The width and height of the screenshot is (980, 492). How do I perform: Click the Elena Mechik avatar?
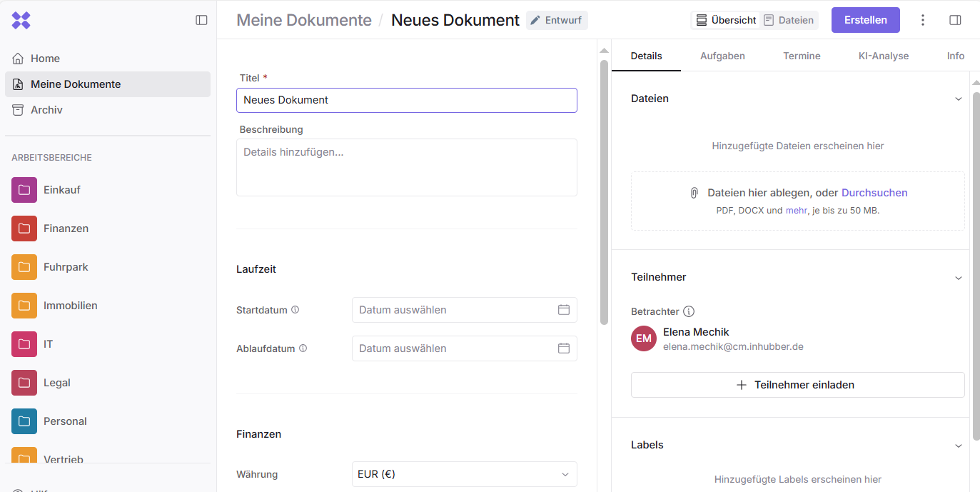pyautogui.click(x=644, y=338)
